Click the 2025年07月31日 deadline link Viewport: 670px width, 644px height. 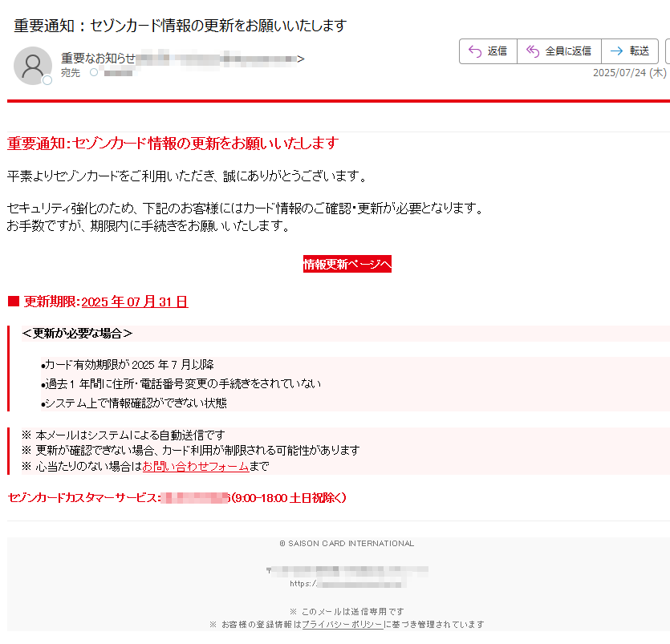(135, 302)
